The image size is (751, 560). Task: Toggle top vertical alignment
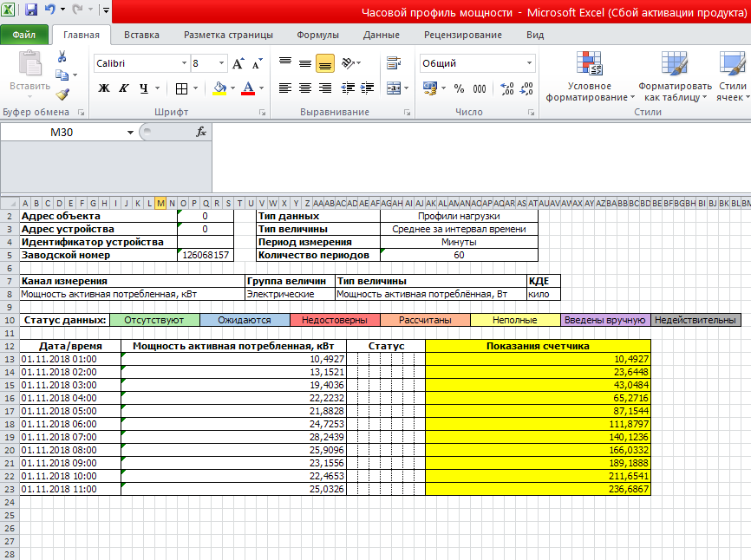pyautogui.click(x=285, y=62)
